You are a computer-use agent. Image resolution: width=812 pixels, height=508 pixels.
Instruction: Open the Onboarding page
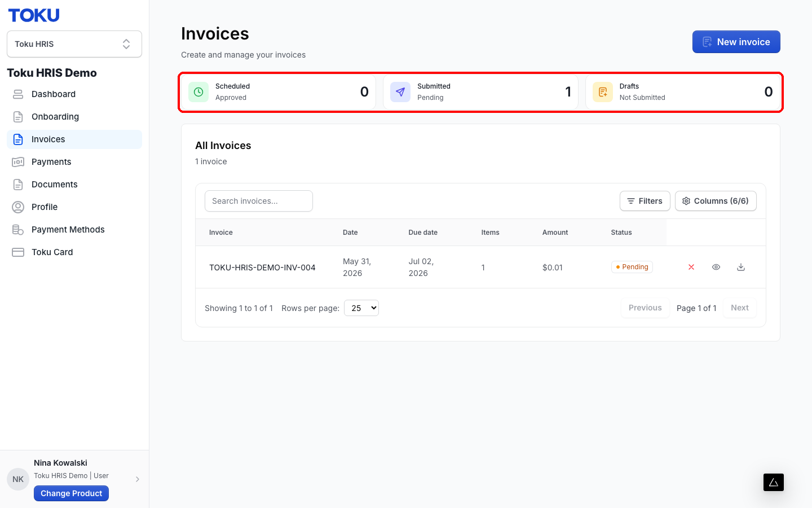[x=74, y=117]
